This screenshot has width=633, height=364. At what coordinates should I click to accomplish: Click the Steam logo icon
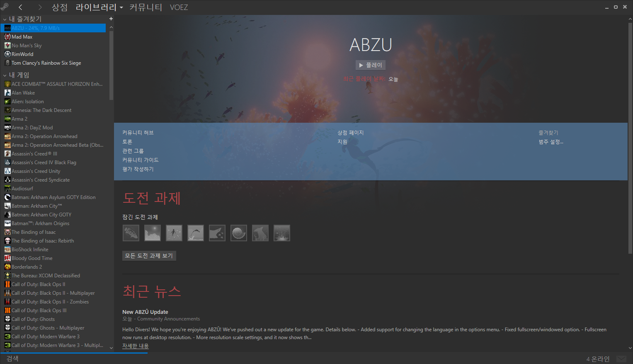[x=4, y=7]
